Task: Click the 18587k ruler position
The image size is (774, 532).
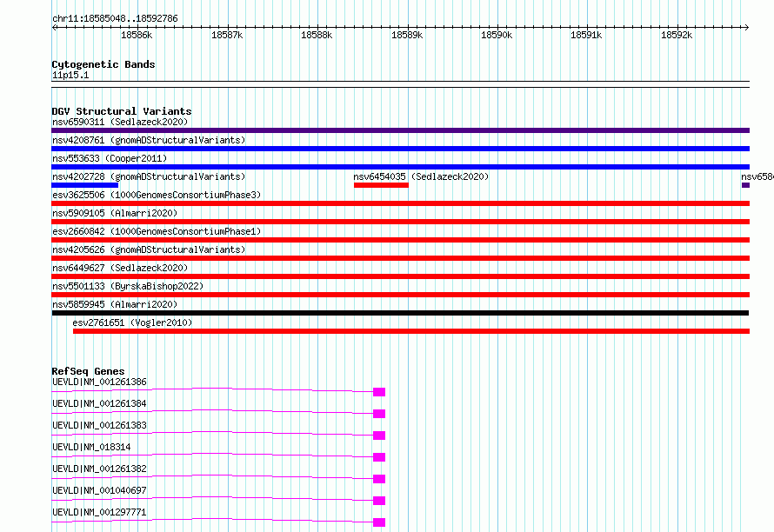Action: (227, 35)
